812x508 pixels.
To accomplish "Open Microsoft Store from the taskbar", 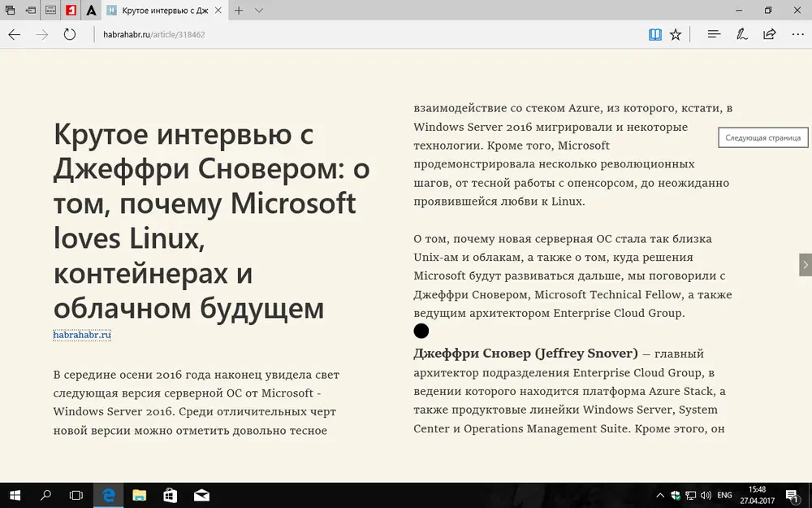I will 170,495.
